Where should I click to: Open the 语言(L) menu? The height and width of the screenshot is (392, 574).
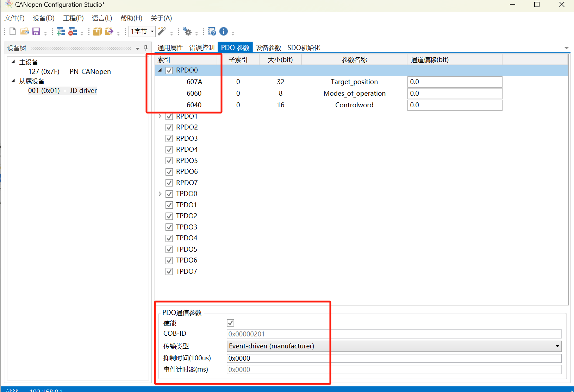tap(102, 18)
